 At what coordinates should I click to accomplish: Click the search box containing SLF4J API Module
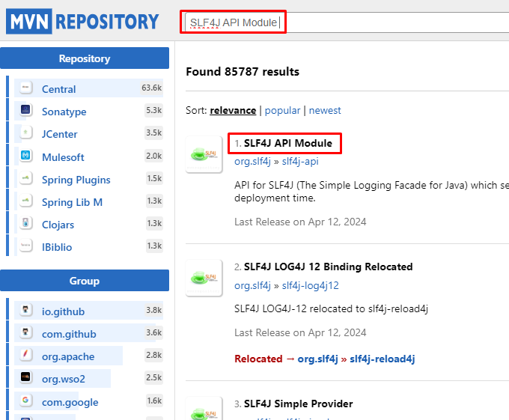(347, 22)
